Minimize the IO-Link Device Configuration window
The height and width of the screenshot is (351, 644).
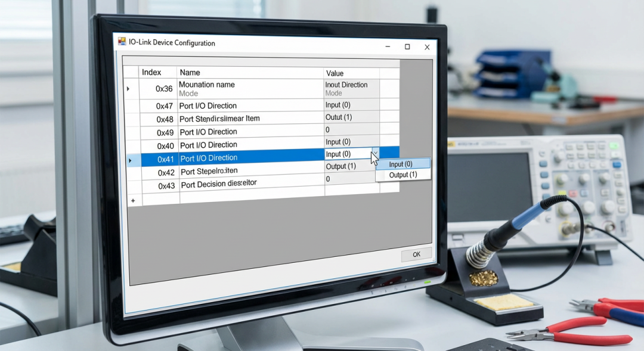coord(387,46)
